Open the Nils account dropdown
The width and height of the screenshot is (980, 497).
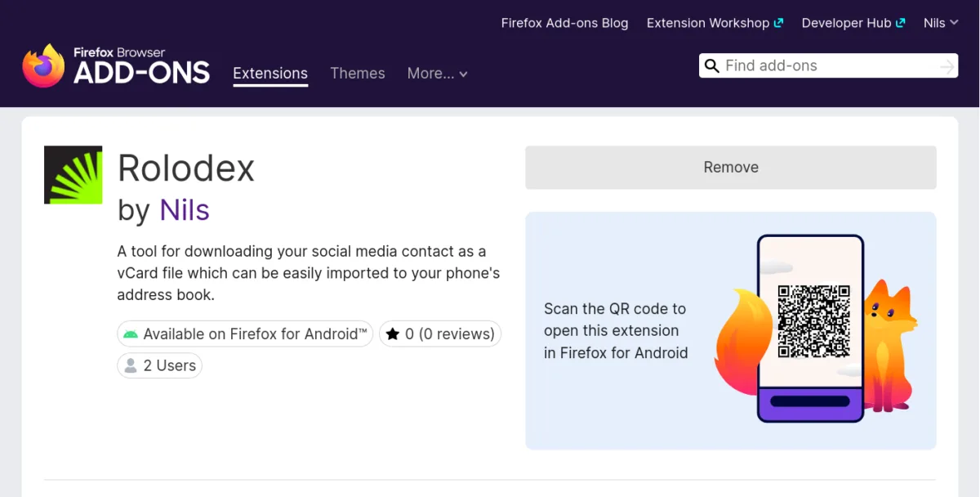pyautogui.click(x=941, y=23)
